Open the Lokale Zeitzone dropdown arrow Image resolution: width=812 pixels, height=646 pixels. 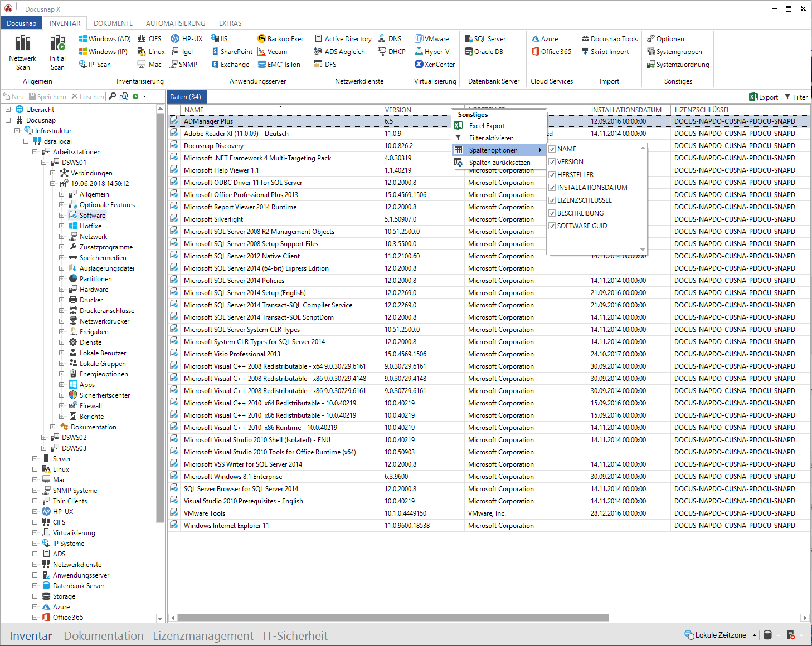point(754,635)
